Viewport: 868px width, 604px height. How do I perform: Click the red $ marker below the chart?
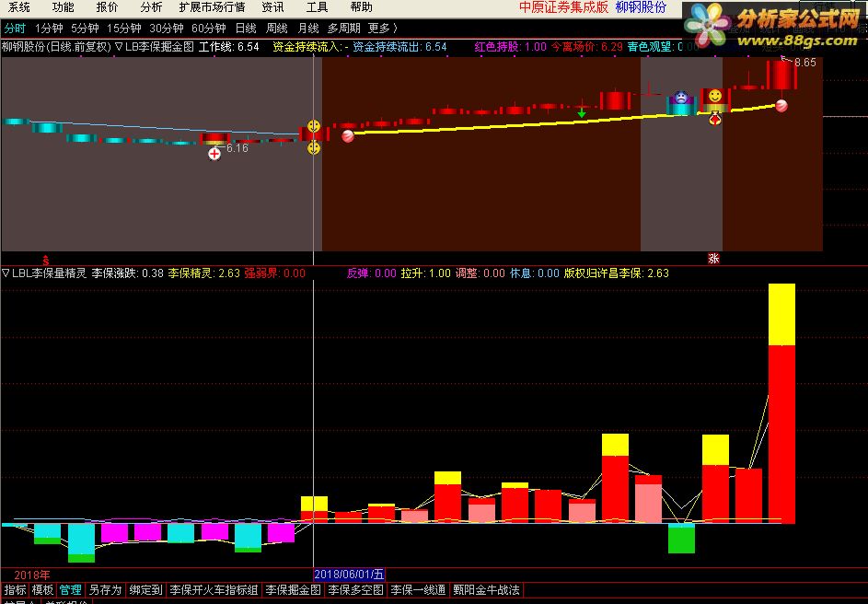tap(46, 260)
